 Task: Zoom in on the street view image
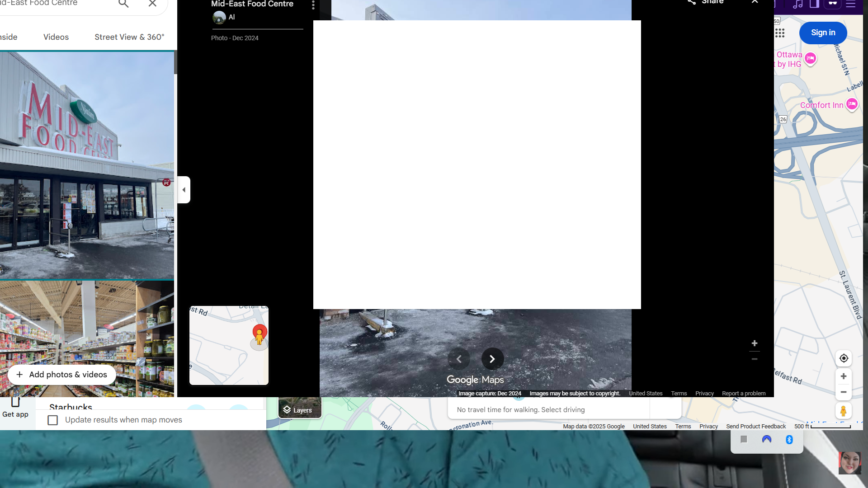(x=755, y=343)
